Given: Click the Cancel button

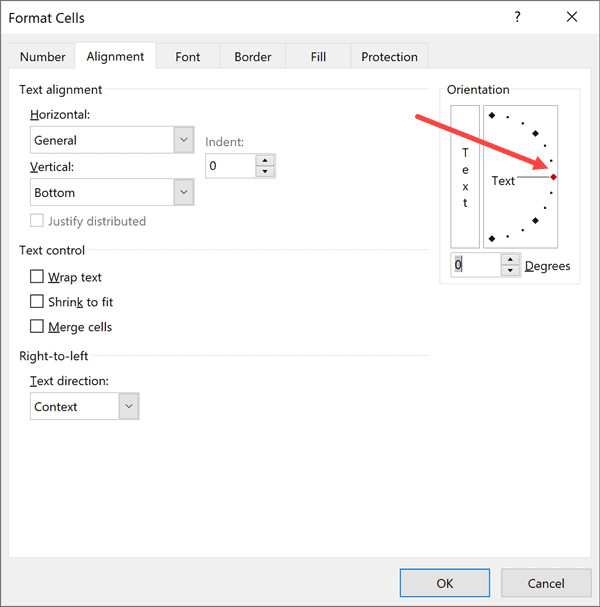Looking at the screenshot, I should click(x=546, y=583).
